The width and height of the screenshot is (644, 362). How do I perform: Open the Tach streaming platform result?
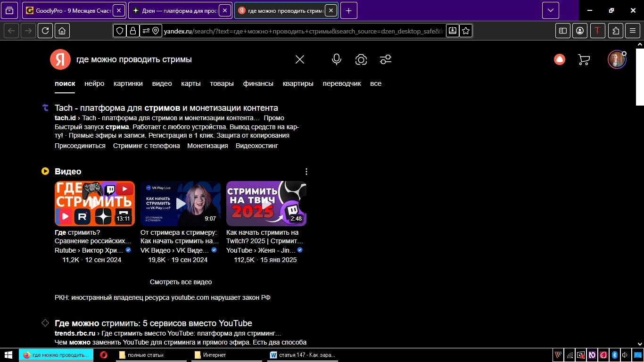point(166,108)
